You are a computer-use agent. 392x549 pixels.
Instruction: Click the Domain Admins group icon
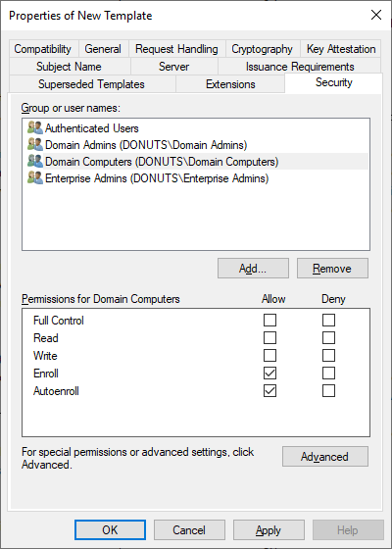click(35, 145)
